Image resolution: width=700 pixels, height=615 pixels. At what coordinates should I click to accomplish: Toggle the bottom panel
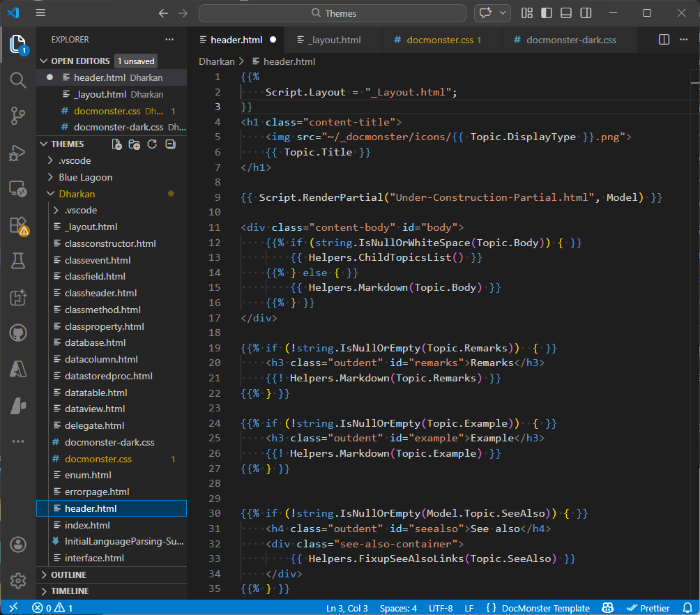click(566, 13)
